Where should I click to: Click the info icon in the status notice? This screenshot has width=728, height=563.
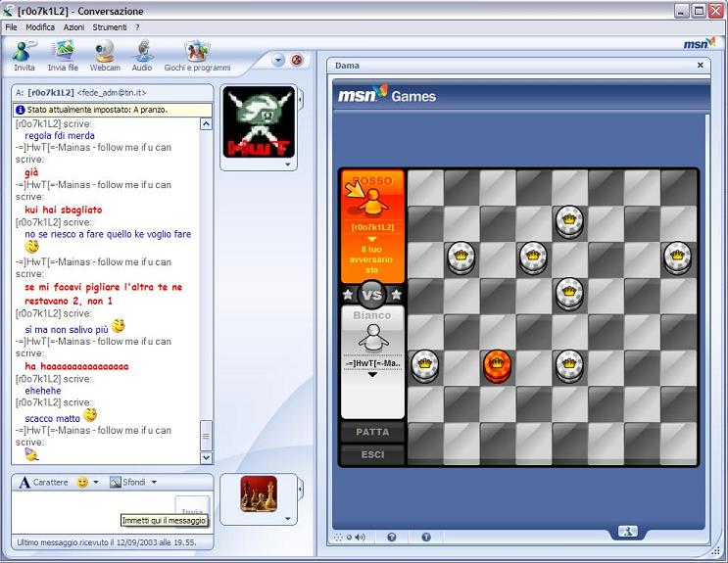(20, 110)
